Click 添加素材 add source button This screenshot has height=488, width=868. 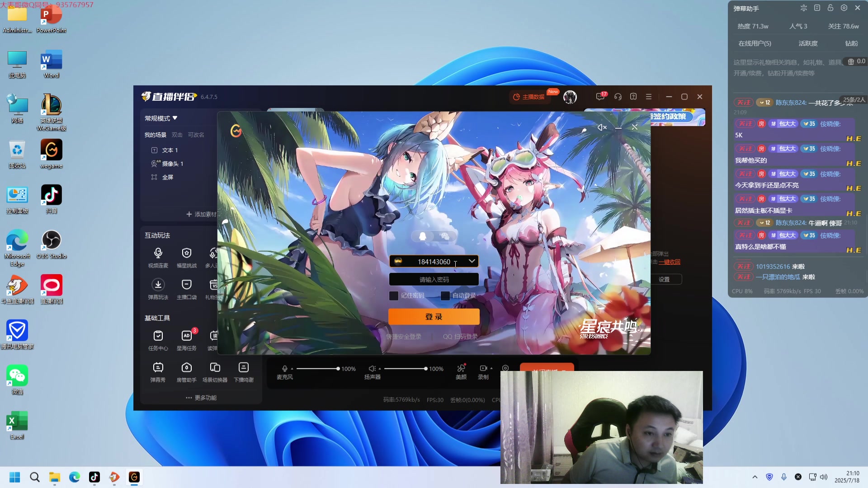click(x=202, y=214)
